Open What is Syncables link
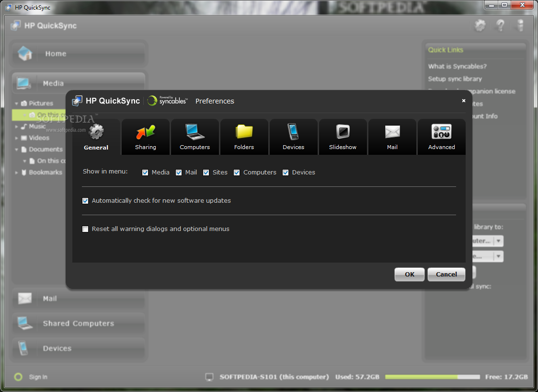 pyautogui.click(x=457, y=66)
